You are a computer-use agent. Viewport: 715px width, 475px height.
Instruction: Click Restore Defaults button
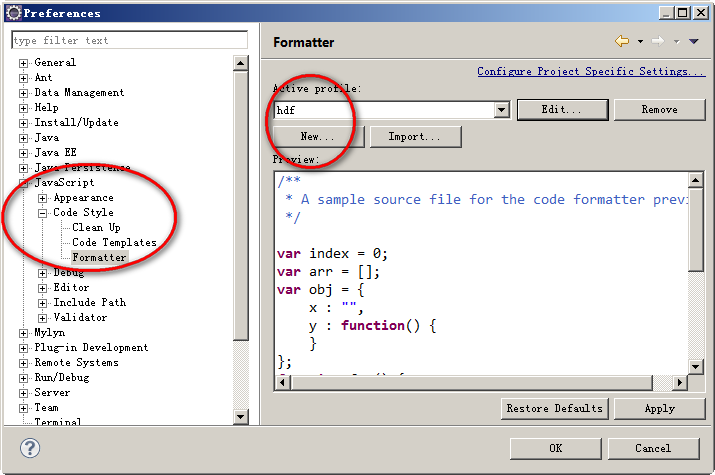(x=554, y=408)
